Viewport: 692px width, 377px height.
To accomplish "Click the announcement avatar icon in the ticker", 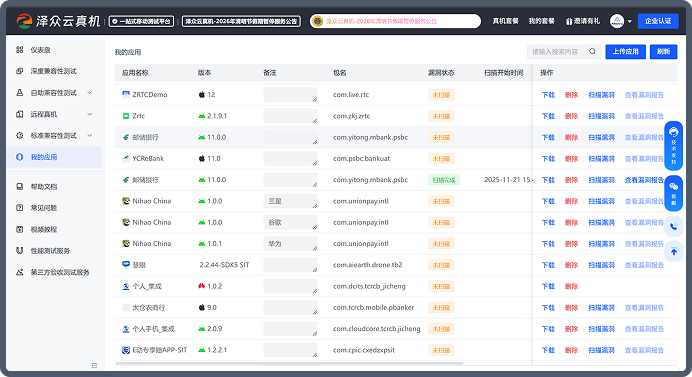I will click(317, 21).
